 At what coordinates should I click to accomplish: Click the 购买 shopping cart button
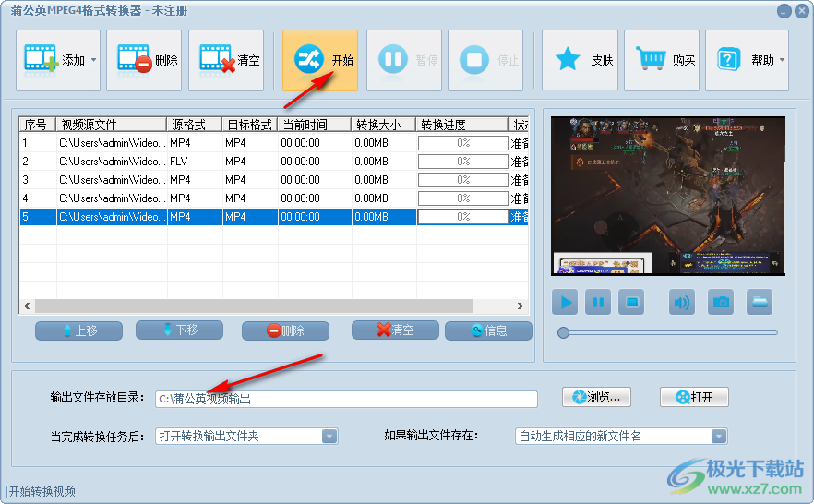coord(662,60)
